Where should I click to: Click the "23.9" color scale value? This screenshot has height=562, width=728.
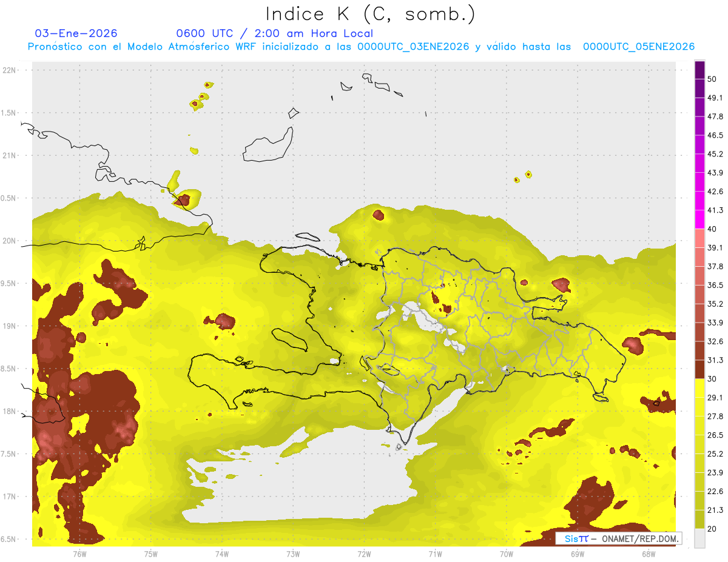(716, 472)
